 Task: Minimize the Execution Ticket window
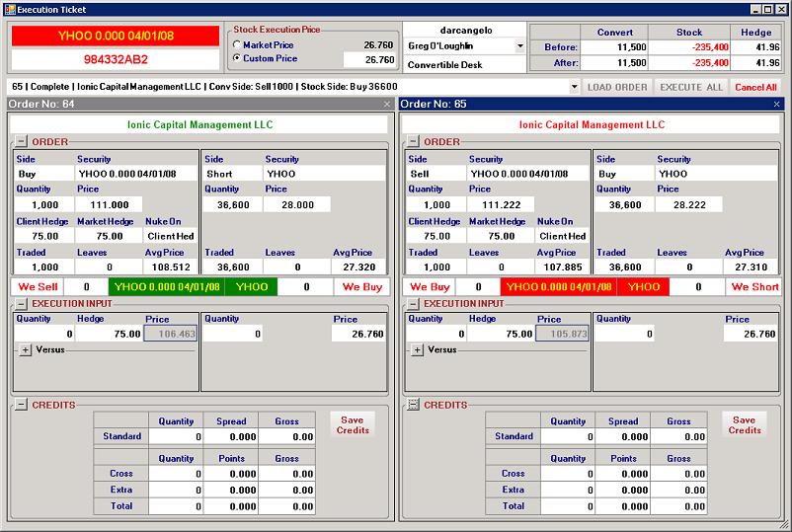[755, 9]
